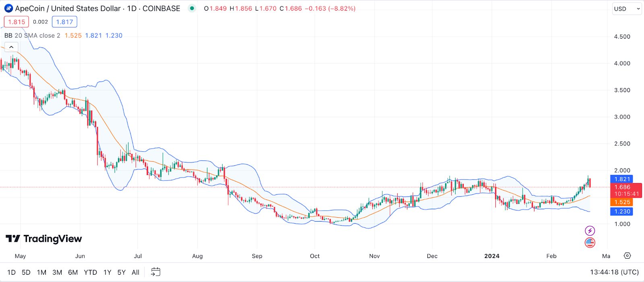This screenshot has width=644, height=282.
Task: Click the 1.817 buy price button
Action: (x=64, y=22)
